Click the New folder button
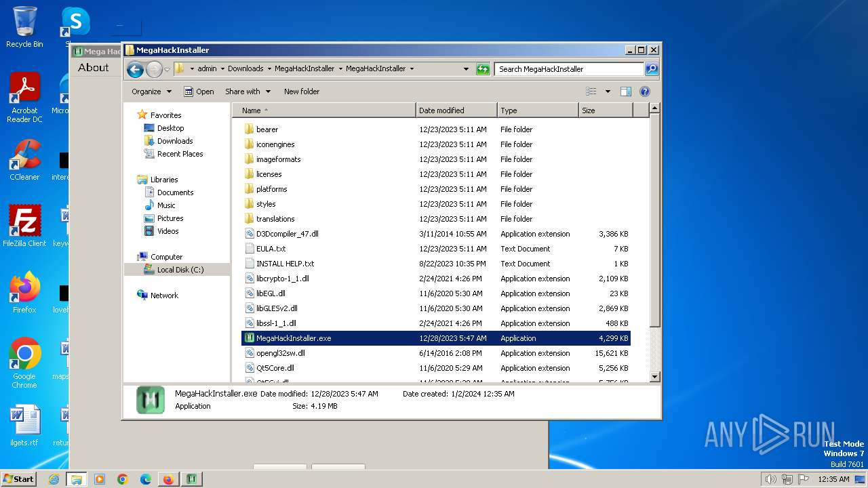This screenshot has height=488, width=868. tap(302, 91)
